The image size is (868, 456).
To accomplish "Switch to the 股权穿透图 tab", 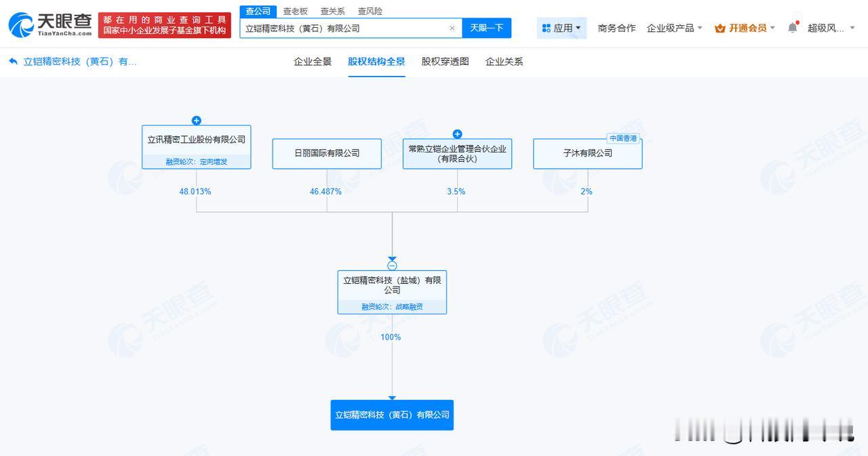I will click(445, 62).
